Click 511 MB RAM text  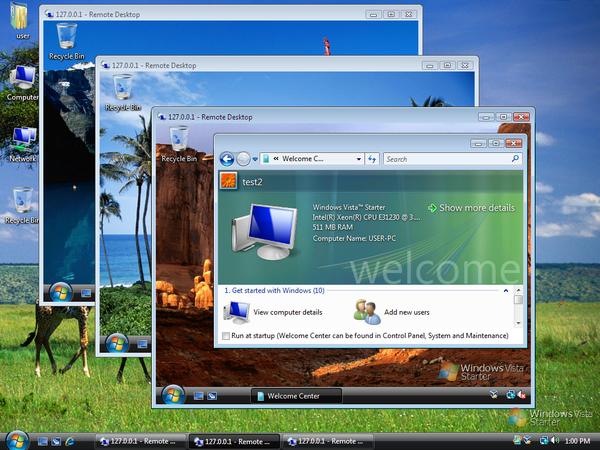pyautogui.click(x=333, y=227)
